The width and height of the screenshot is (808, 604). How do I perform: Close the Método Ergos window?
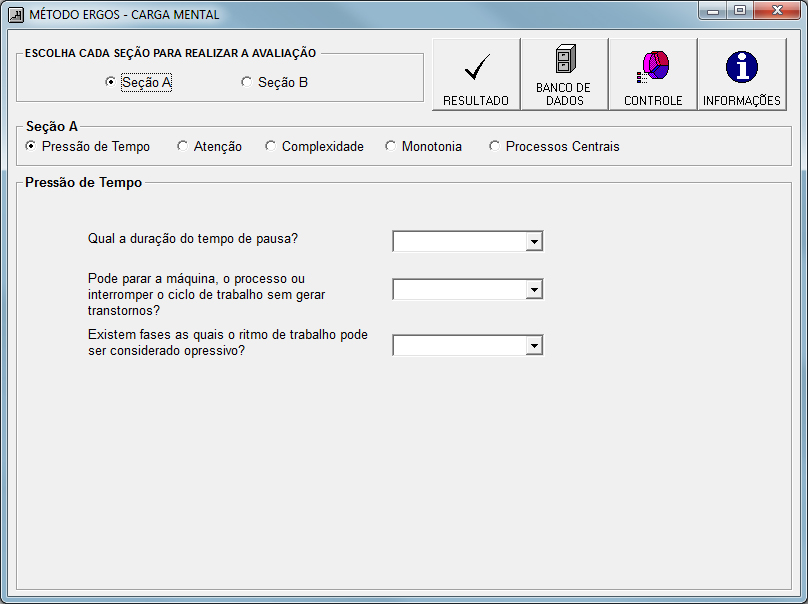point(777,10)
